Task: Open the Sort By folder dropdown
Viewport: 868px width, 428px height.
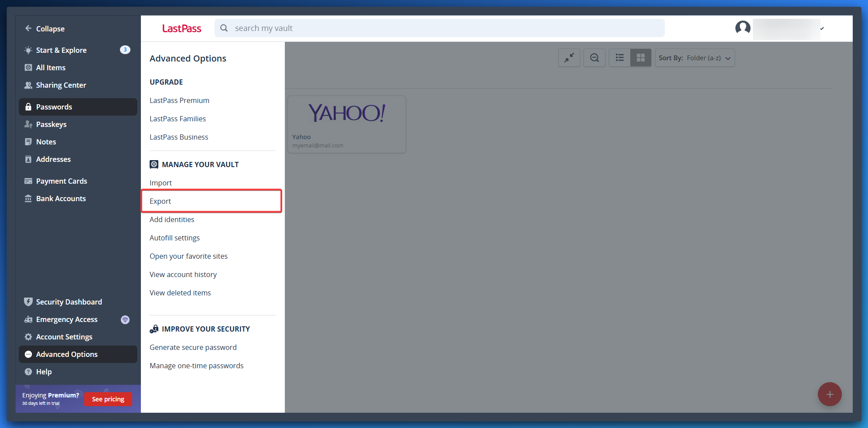Action: 694,58
